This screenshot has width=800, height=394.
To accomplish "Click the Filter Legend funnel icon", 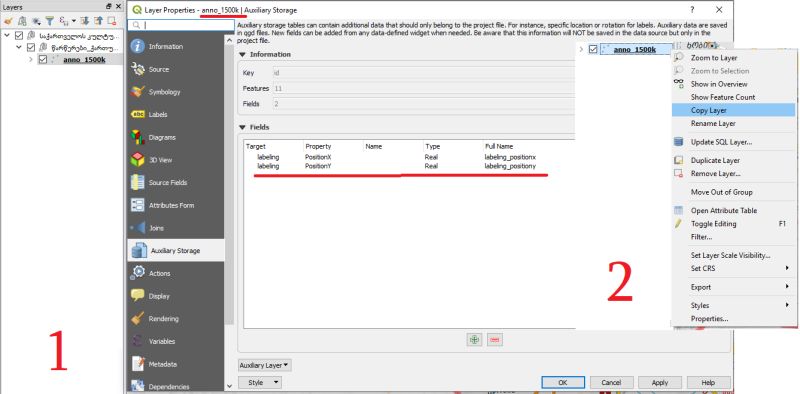I will 49,21.
